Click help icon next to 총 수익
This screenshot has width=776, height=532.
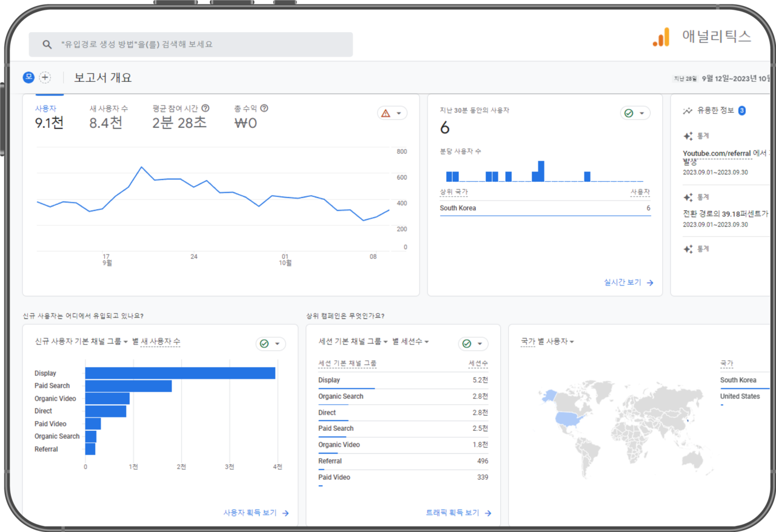pyautogui.click(x=264, y=108)
